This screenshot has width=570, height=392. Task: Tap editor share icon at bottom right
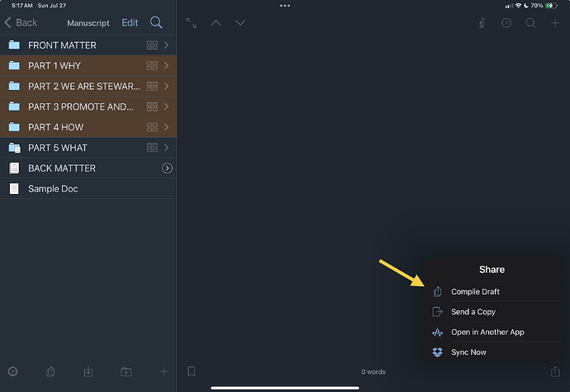pyautogui.click(x=555, y=371)
